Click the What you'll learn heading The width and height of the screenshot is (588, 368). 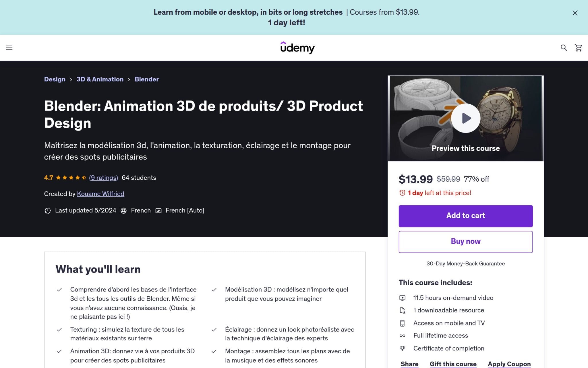point(98,269)
